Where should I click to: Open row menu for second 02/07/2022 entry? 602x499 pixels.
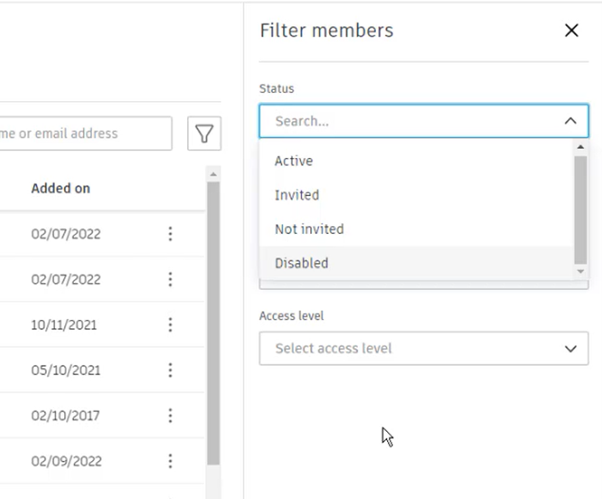tap(170, 279)
